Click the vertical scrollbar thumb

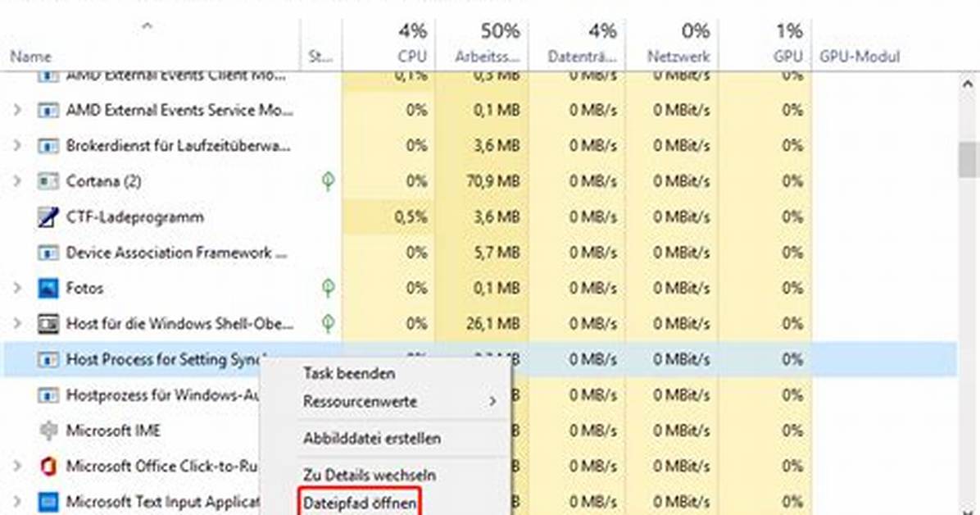968,160
